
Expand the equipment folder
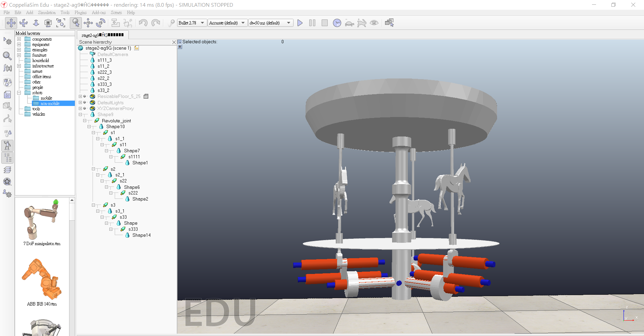[19, 44]
